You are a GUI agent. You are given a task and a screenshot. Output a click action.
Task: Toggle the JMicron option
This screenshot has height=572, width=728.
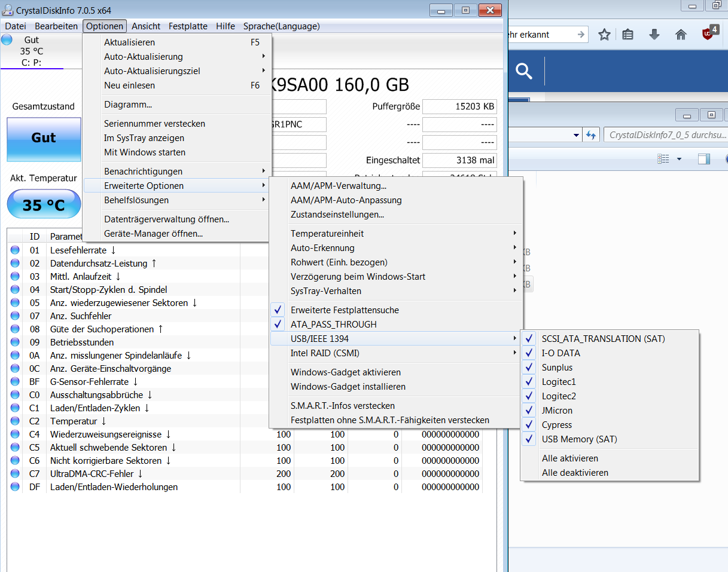pos(610,410)
